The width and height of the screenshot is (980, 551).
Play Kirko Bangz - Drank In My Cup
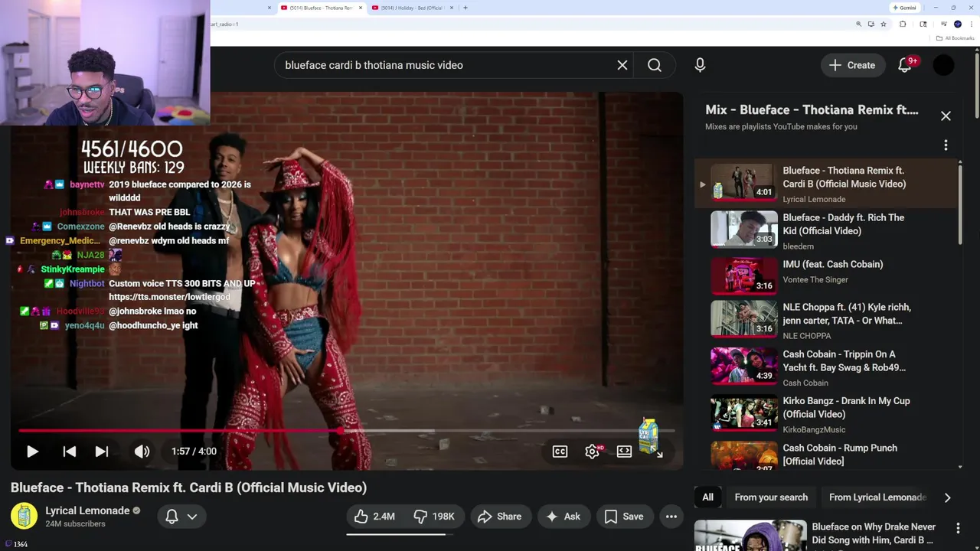click(x=744, y=412)
